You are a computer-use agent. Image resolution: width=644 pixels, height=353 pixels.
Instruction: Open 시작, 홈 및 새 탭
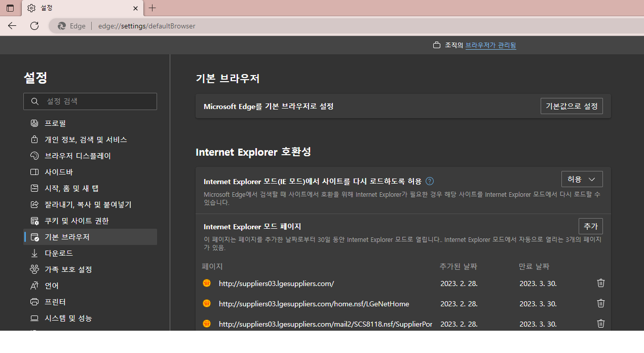point(90,188)
